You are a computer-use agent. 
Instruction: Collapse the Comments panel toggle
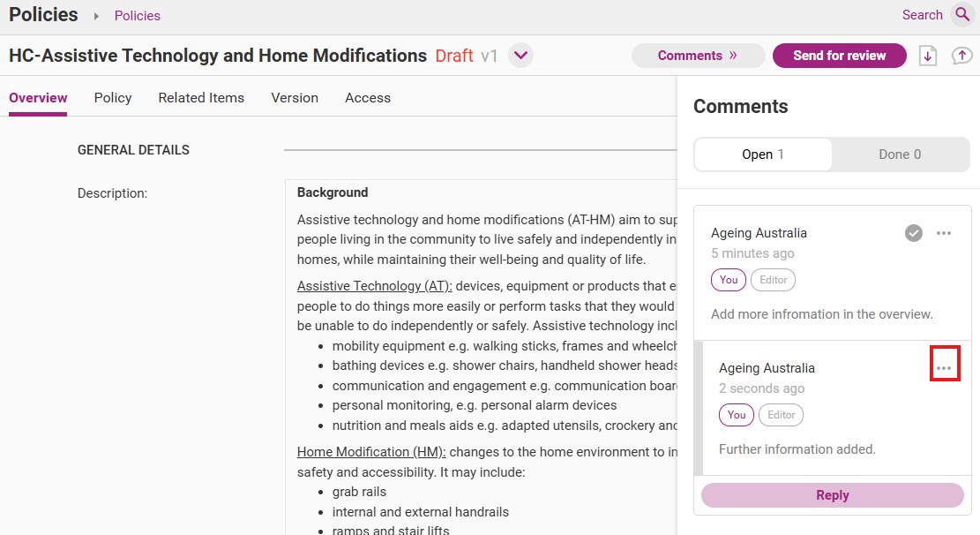pos(698,56)
